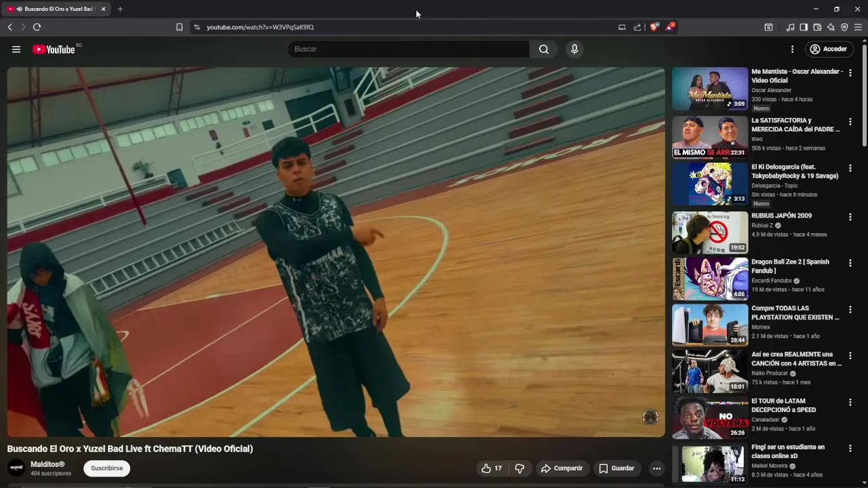Sign in with the Acceder button
The width and height of the screenshot is (868, 488).
coord(829,49)
